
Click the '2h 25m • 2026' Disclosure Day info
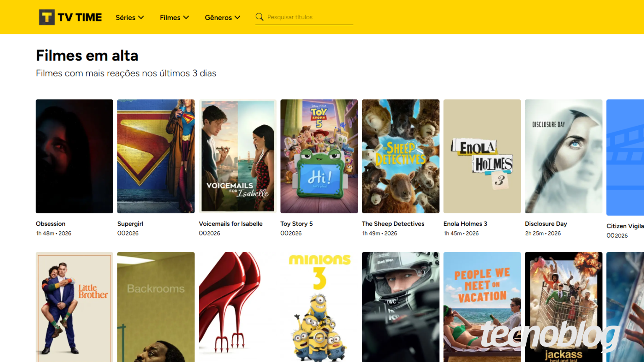click(543, 233)
